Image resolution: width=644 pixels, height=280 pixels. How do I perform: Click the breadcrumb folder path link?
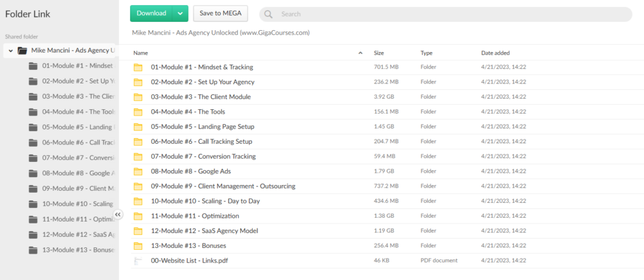[x=220, y=33]
